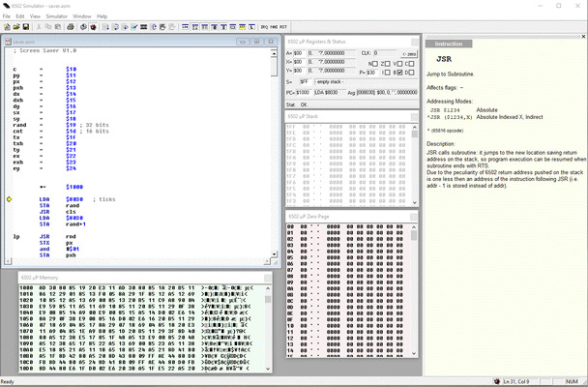The image size is (588, 387).
Task: Click the 'Ln 31, Col 9' status bar entry
Action: click(x=516, y=381)
